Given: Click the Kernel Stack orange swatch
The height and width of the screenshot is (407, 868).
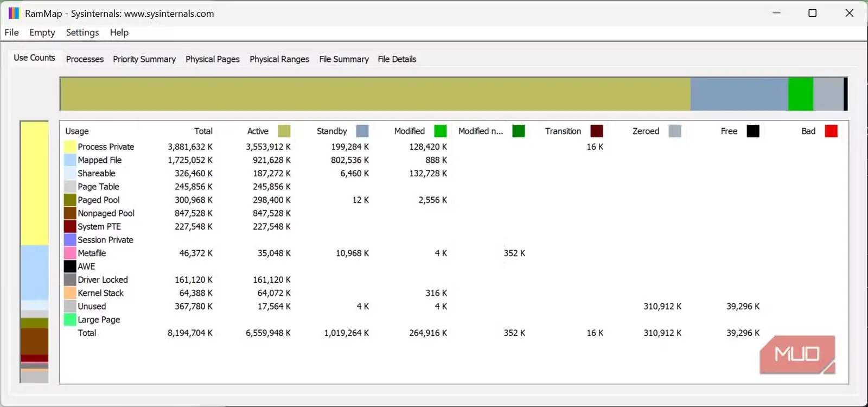Looking at the screenshot, I should click(70, 293).
